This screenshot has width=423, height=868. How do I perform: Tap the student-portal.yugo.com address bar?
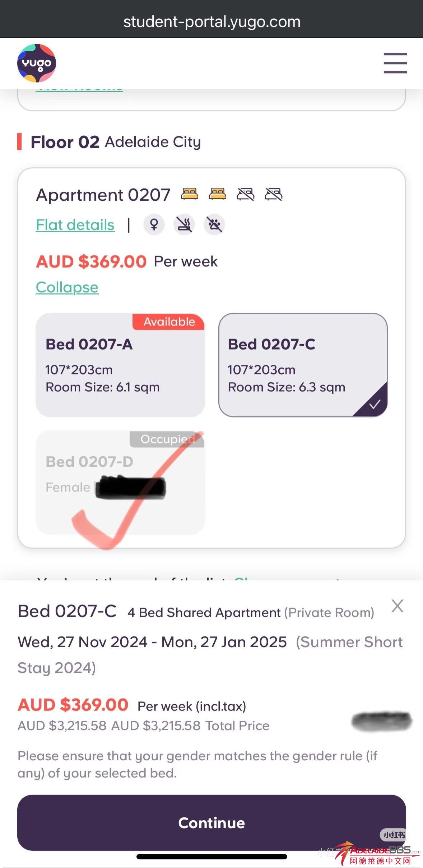[211, 22]
